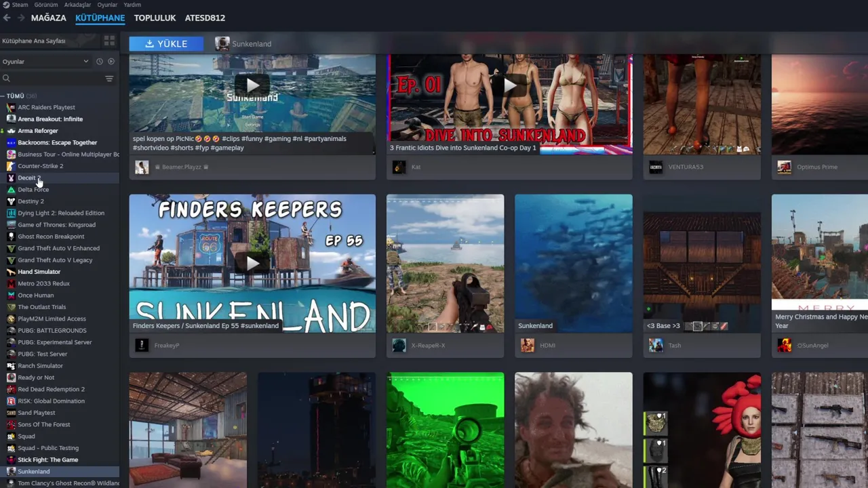
Task: Open Beamer.Playzz author avatar
Action: [x=142, y=167]
